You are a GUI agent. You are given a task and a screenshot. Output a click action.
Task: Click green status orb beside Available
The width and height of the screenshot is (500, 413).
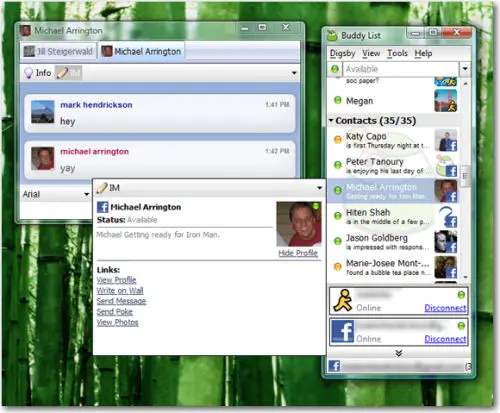point(335,69)
